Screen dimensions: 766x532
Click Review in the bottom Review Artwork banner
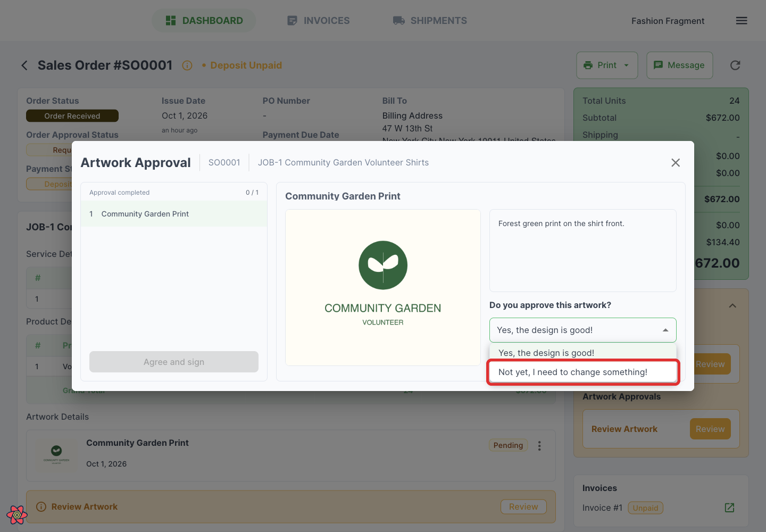click(x=523, y=507)
